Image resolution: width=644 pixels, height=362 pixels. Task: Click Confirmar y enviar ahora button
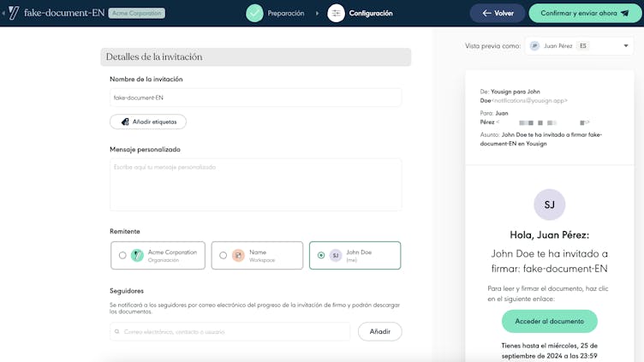coord(585,13)
